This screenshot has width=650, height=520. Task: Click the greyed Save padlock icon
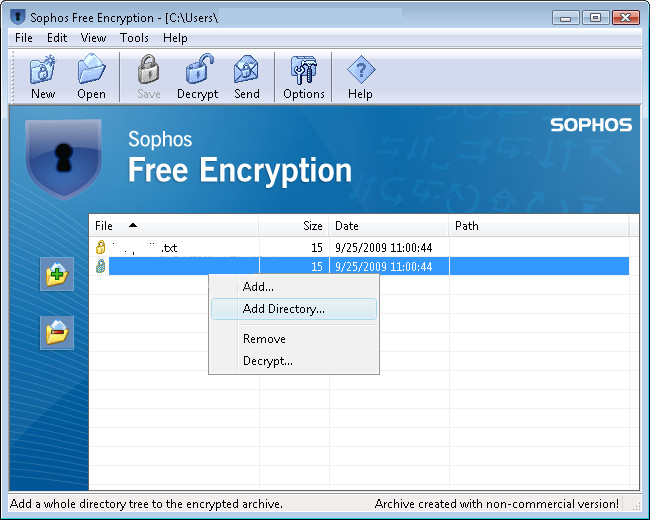148,69
